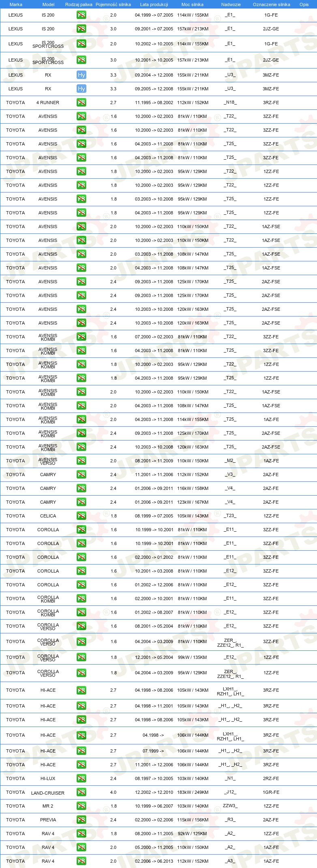Click the Rodzaj paliwa column header
The image size is (317, 868).
pyautogui.click(x=79, y=4)
